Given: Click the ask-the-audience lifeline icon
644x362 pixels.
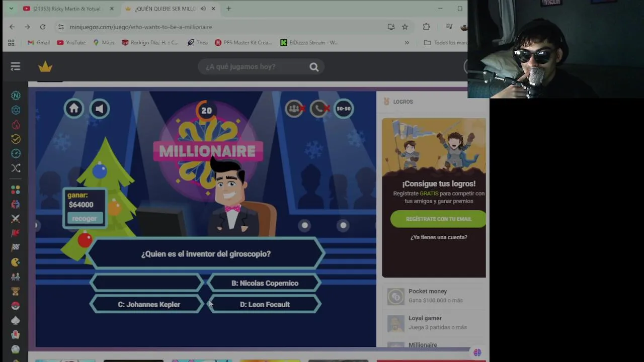Looking at the screenshot, I should 295,109.
